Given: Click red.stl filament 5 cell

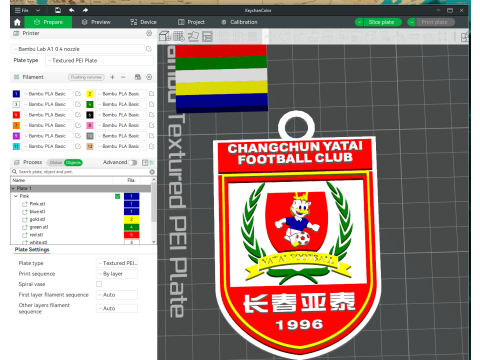Looking at the screenshot, I should (x=131, y=235).
